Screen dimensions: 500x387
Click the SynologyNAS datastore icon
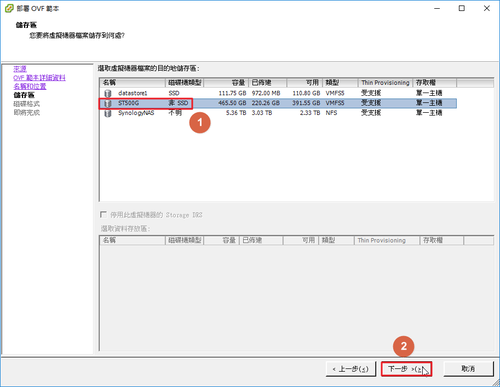[108, 113]
